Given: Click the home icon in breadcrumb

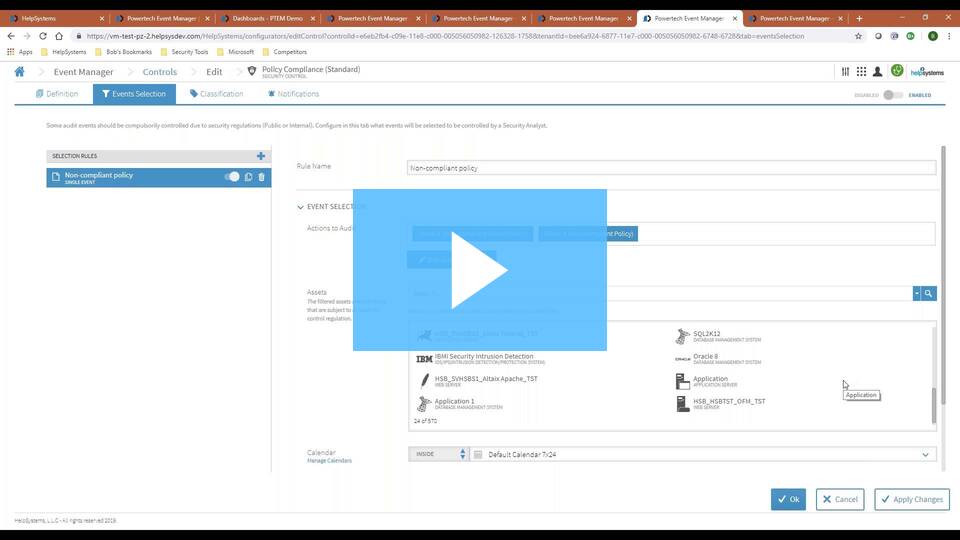Looking at the screenshot, I should 19,72.
